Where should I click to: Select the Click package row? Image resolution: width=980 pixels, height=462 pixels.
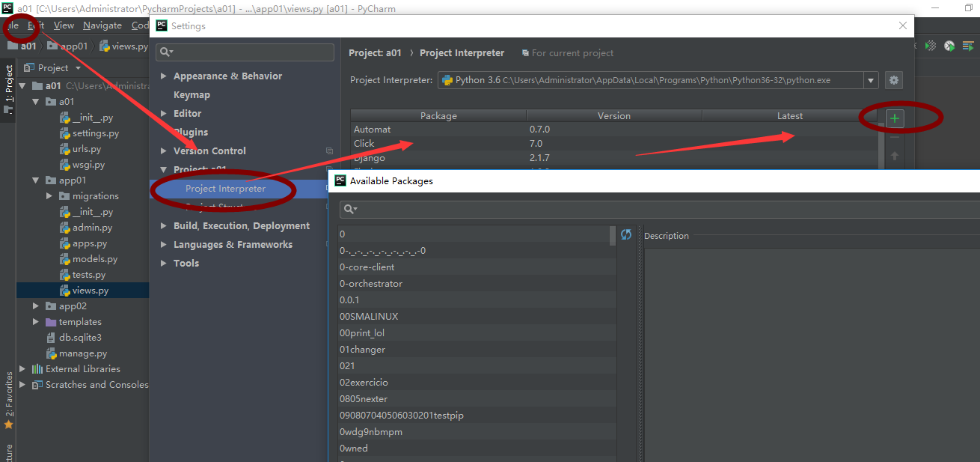[613, 143]
